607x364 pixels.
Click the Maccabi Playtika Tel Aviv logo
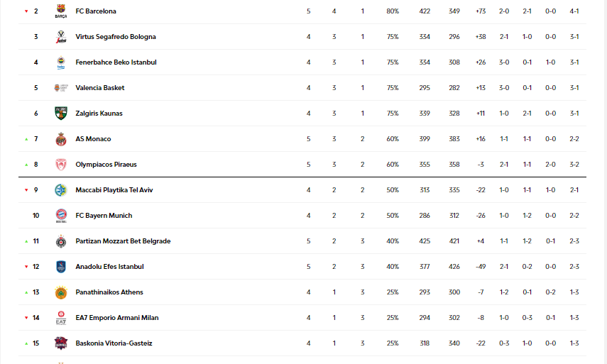(60, 190)
